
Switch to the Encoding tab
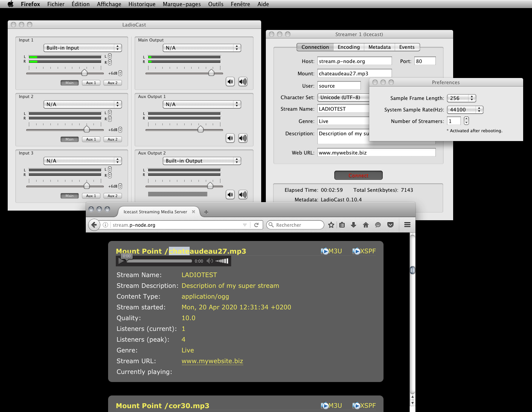349,47
